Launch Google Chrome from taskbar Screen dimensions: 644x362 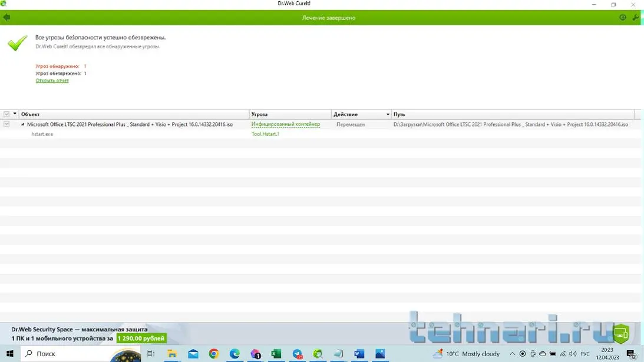click(x=213, y=353)
